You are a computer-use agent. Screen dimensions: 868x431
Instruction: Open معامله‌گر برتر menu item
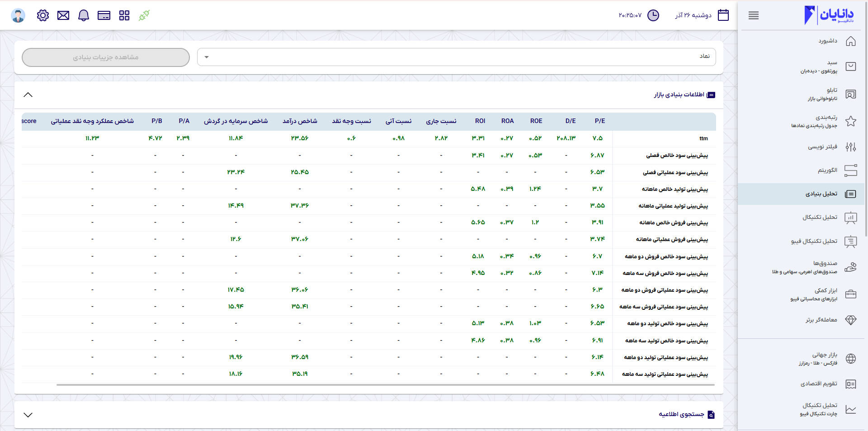coord(821,320)
